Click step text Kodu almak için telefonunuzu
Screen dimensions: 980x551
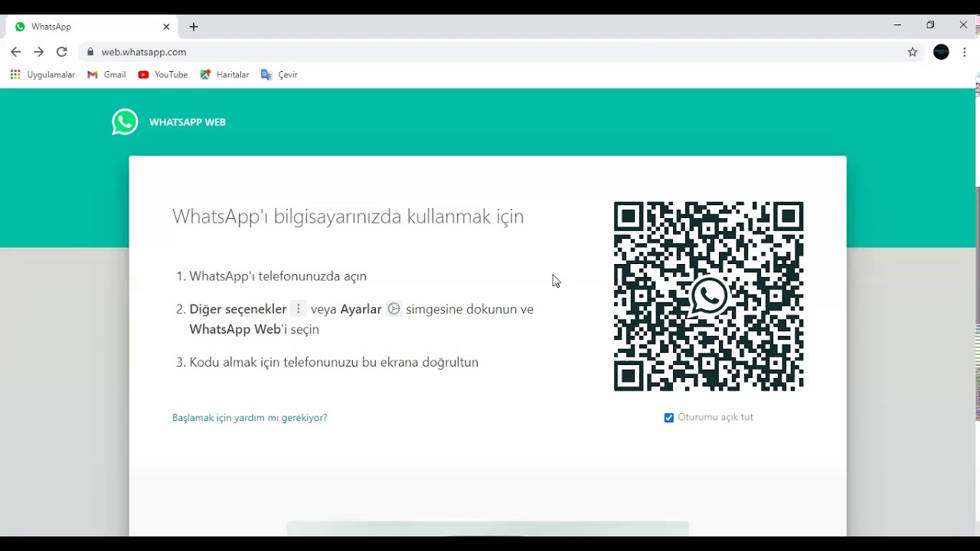point(334,363)
